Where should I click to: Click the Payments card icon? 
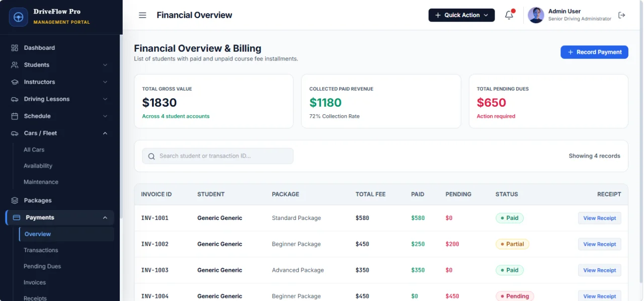tap(17, 217)
